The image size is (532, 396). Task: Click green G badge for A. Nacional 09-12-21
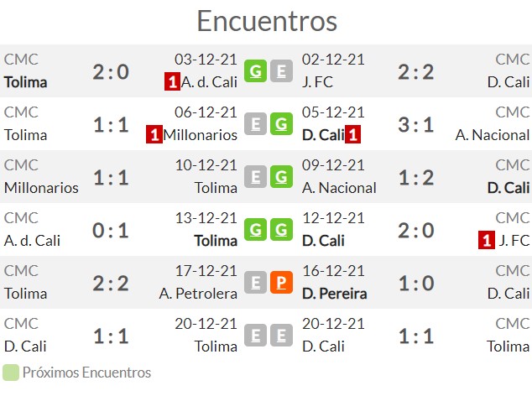(281, 177)
